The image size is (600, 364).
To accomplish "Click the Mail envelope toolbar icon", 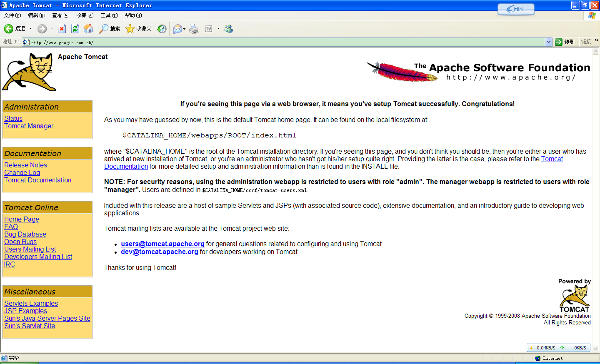I will tap(177, 29).
